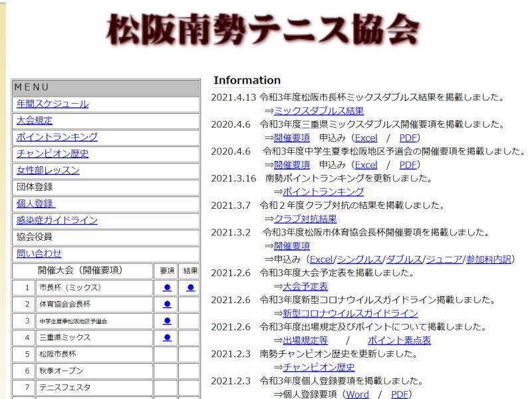
Task: Open the 要項 dot for 体育協会会長杯
Action: coord(167,305)
